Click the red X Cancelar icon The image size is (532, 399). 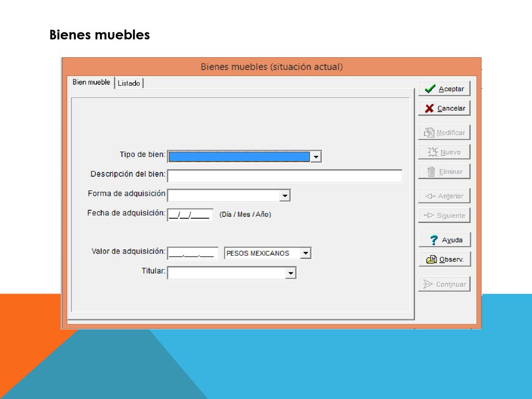(x=429, y=109)
